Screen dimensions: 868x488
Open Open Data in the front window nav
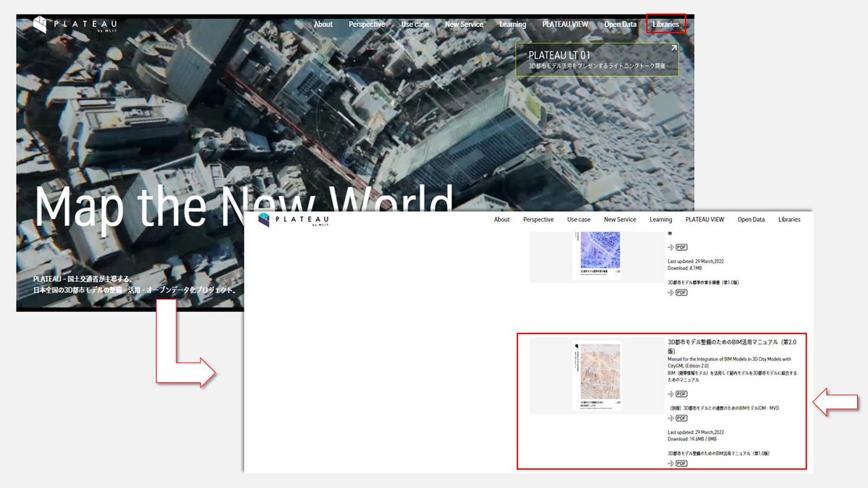(752, 220)
